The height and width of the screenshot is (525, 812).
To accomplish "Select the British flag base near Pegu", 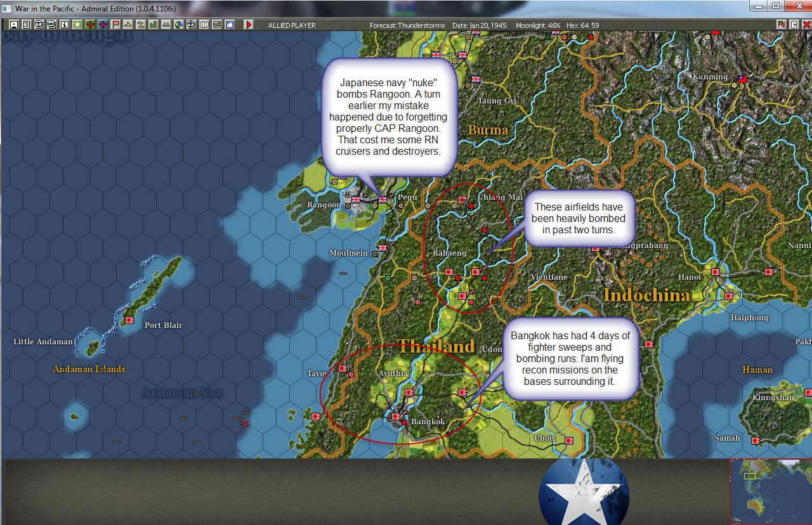I will (383, 199).
